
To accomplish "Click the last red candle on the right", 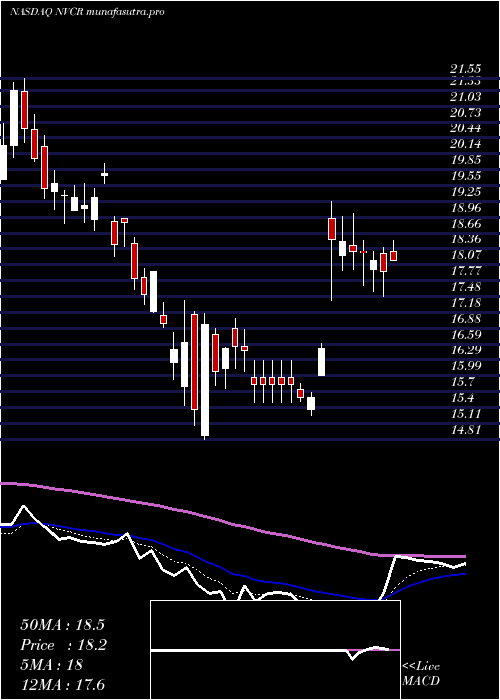I will tap(394, 256).
